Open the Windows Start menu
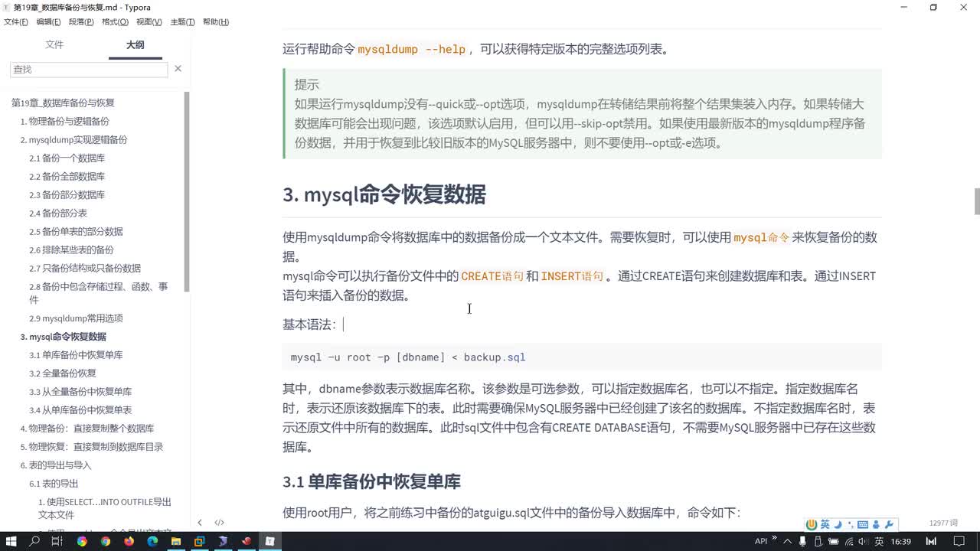980x551 pixels. 11,541
